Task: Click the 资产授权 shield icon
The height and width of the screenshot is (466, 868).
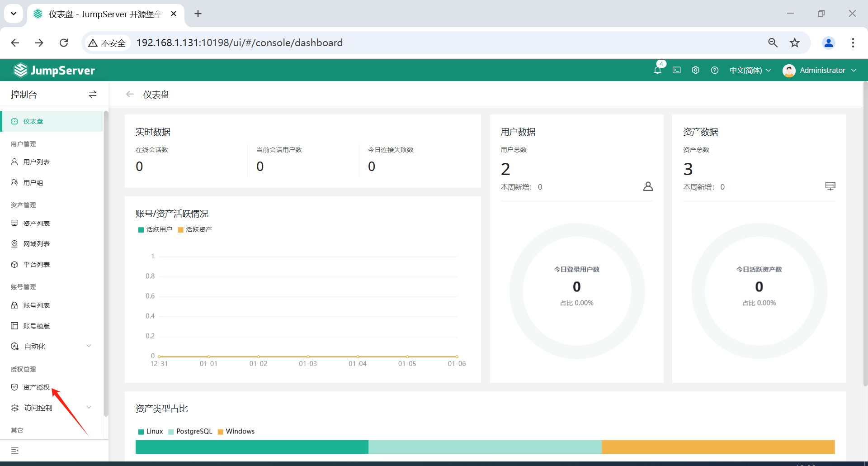Action: 14,387
